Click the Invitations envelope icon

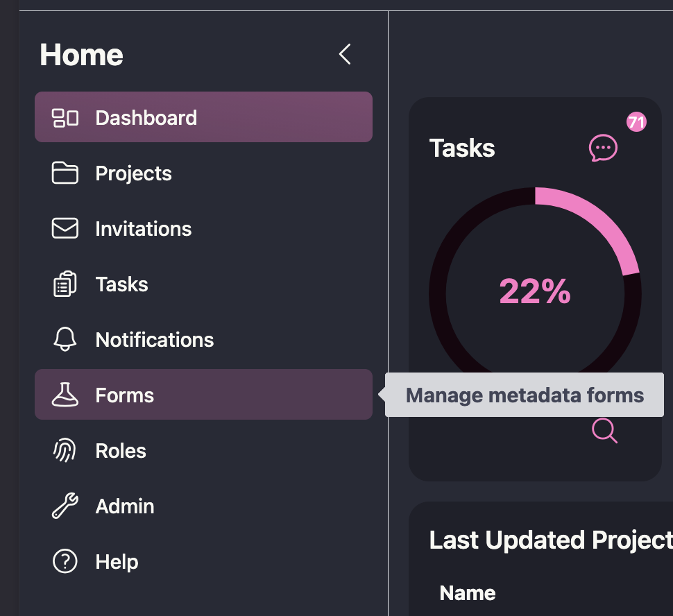(x=65, y=228)
